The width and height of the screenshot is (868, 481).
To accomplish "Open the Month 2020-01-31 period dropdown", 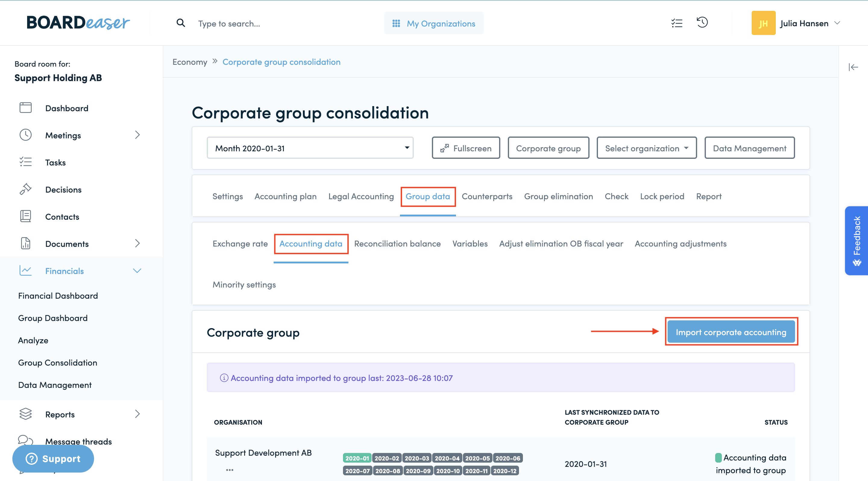I will click(x=310, y=148).
